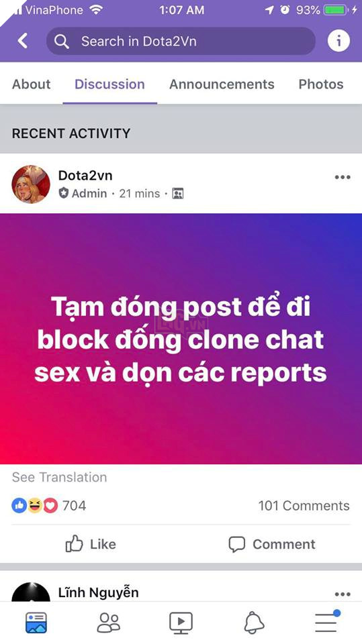Switch to the Photos tab
Image resolution: width=362 pixels, height=644 pixels.
[321, 85]
